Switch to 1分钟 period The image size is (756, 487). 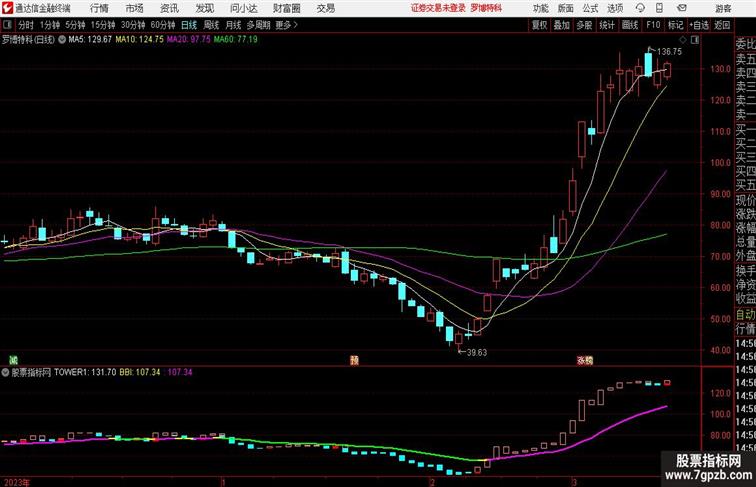point(49,25)
